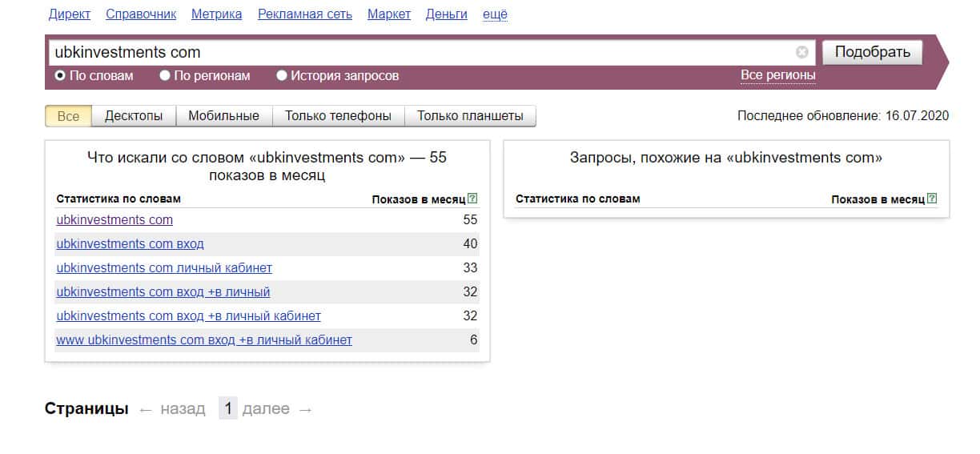Open the 'Метрика' link in top navigation
Image resolution: width=980 pixels, height=454 pixels.
(x=217, y=14)
